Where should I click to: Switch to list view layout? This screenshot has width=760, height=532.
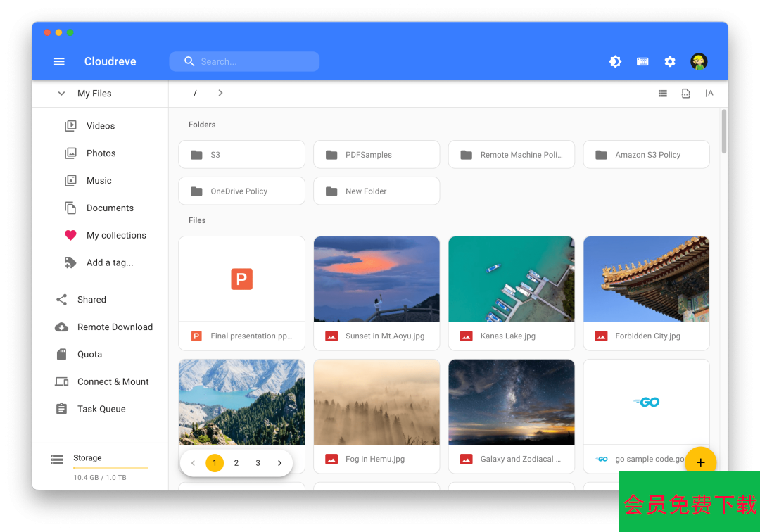pos(663,94)
